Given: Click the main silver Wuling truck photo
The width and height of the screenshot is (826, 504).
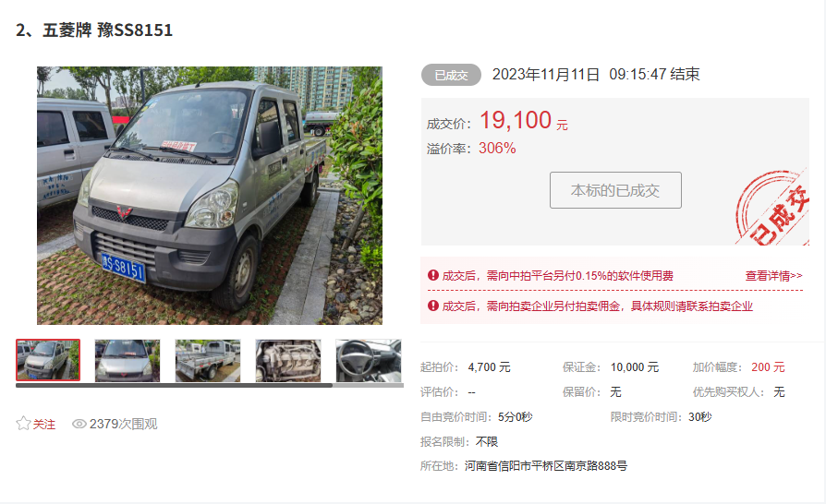Looking at the screenshot, I should pyautogui.click(x=209, y=195).
